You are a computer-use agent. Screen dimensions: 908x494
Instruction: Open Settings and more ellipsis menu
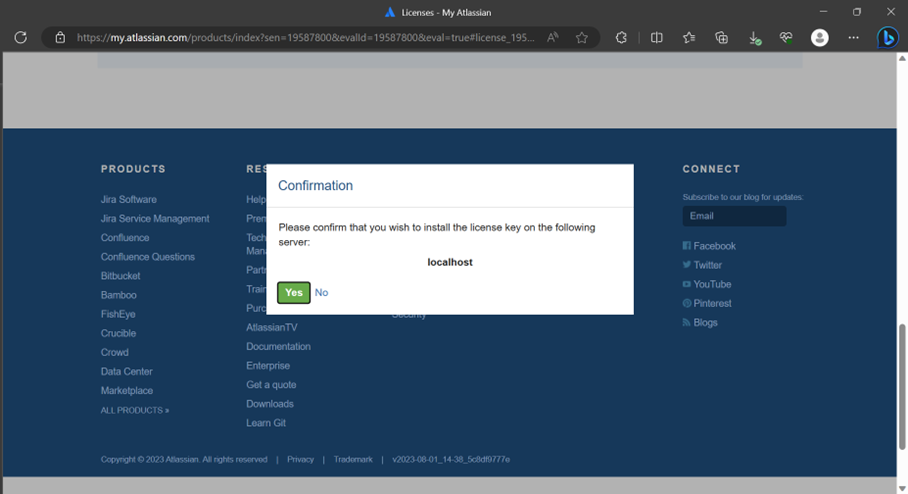(854, 38)
